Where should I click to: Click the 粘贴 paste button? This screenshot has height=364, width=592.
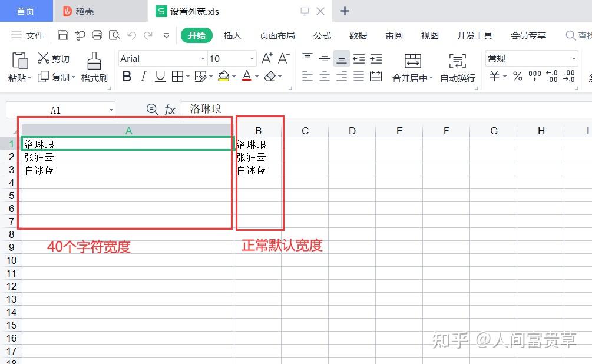click(x=19, y=68)
